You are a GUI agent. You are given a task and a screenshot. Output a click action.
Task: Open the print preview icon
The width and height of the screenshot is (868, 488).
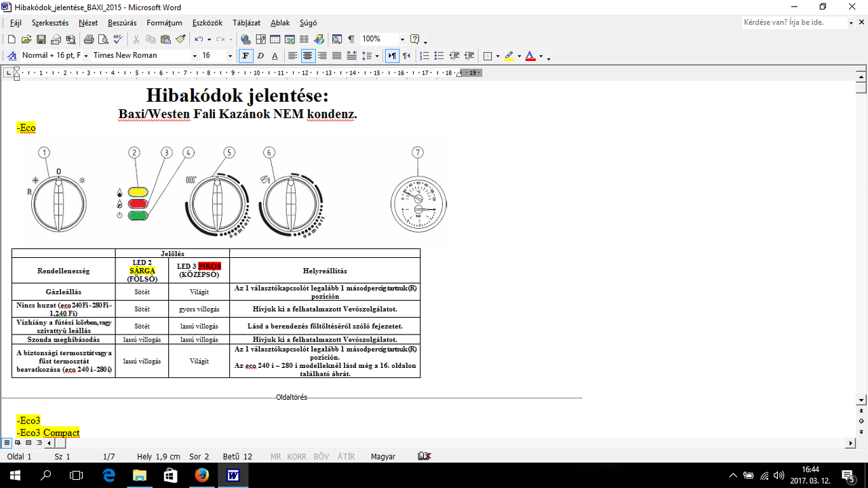[103, 39]
